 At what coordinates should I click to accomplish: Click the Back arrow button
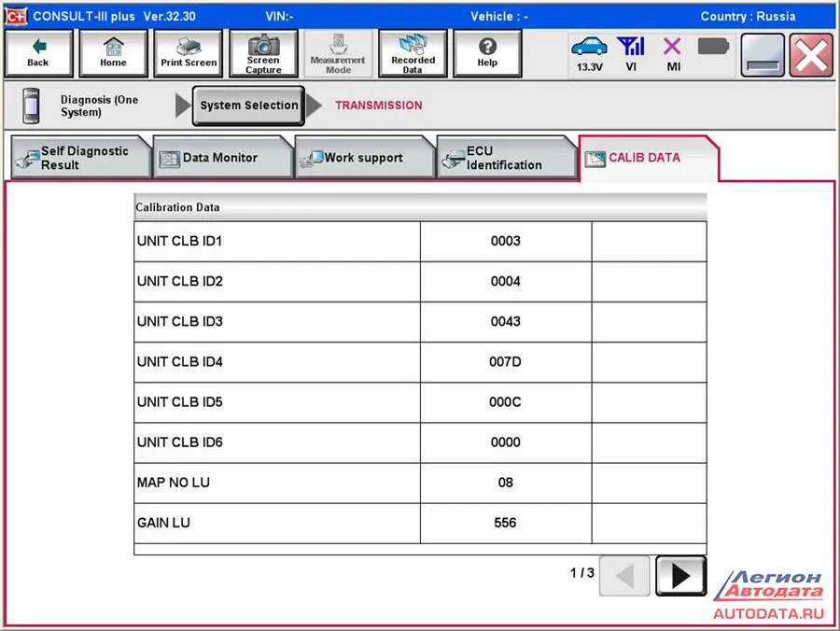[x=38, y=53]
